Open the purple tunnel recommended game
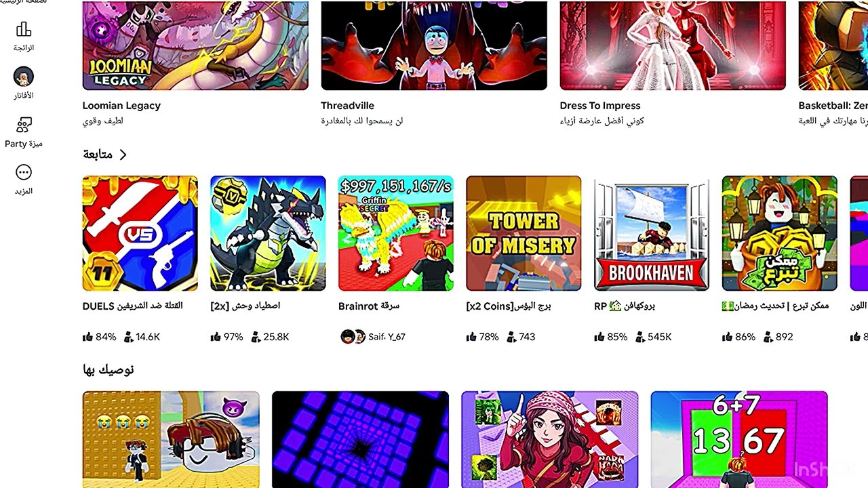The image size is (868, 488). [360, 439]
